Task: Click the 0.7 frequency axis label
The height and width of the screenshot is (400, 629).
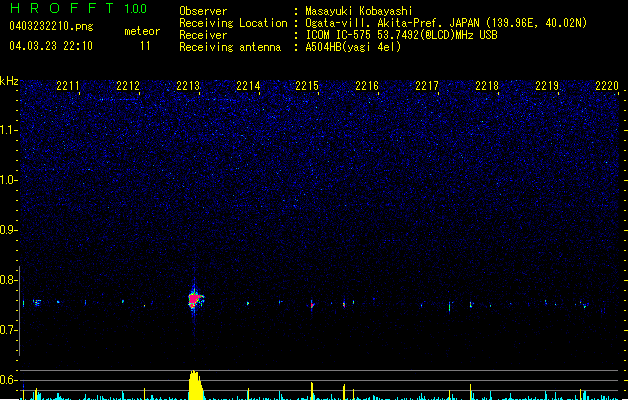Action: (9, 330)
